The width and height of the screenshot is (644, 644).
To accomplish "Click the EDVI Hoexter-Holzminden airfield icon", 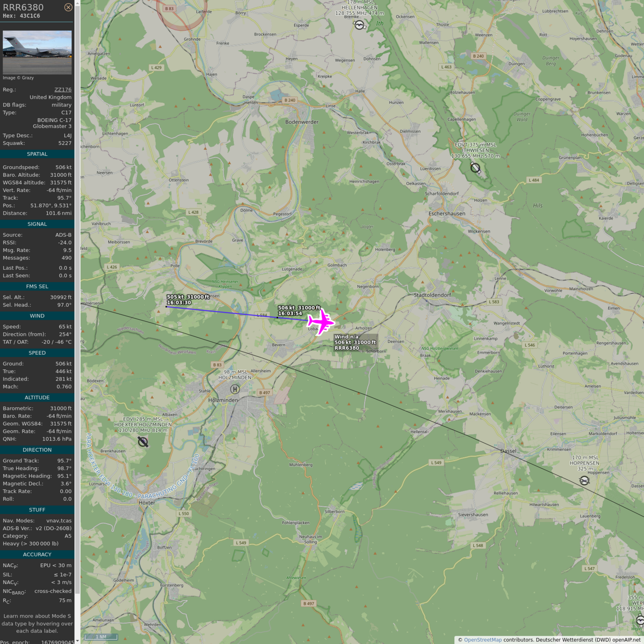I will click(x=143, y=442).
